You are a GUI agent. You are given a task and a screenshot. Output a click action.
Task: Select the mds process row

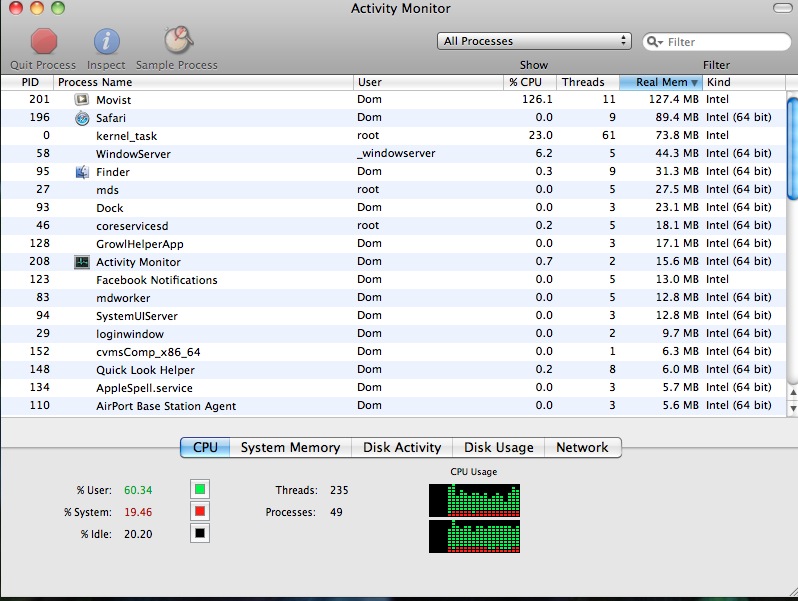tap(393, 190)
